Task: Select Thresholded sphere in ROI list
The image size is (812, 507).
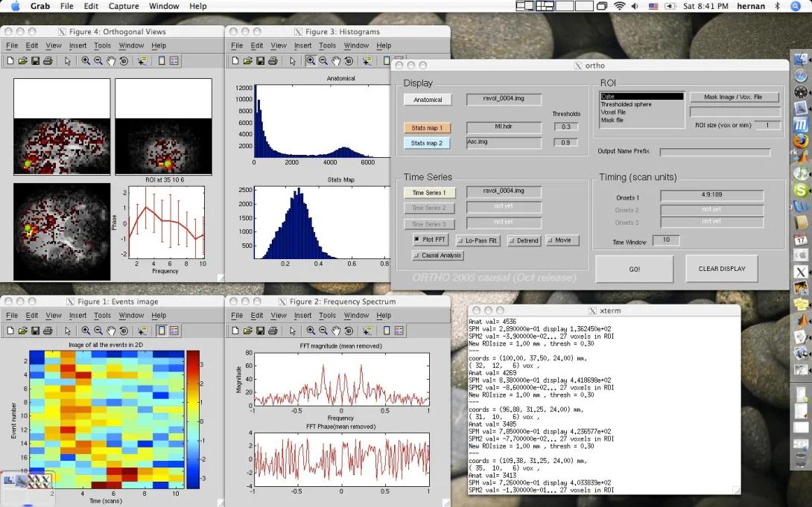Action: point(641,104)
